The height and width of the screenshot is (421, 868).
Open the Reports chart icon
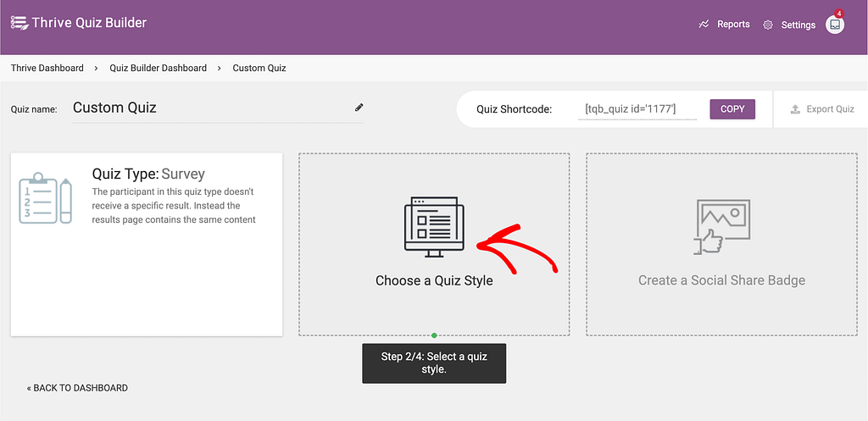coord(704,25)
